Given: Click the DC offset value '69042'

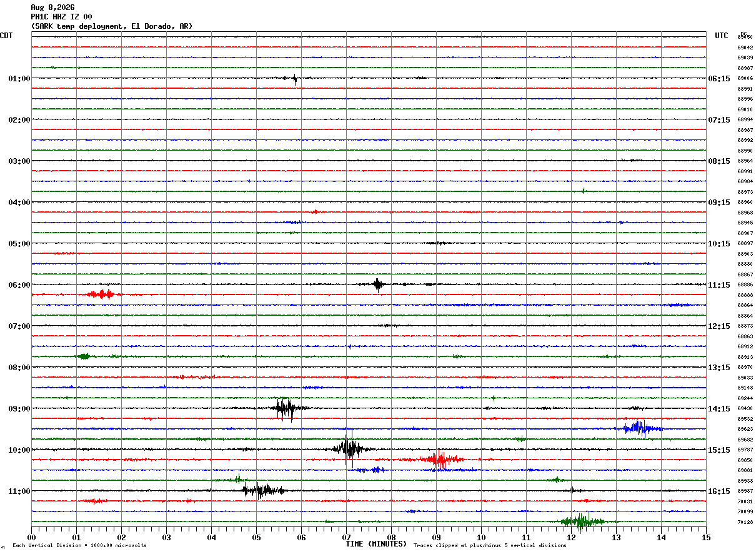Looking at the screenshot, I should (745, 48).
